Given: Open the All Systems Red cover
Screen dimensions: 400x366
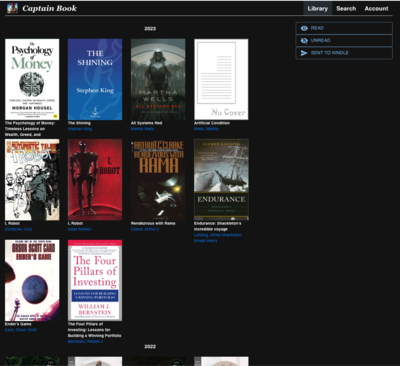Looking at the screenshot, I should tap(158, 79).
